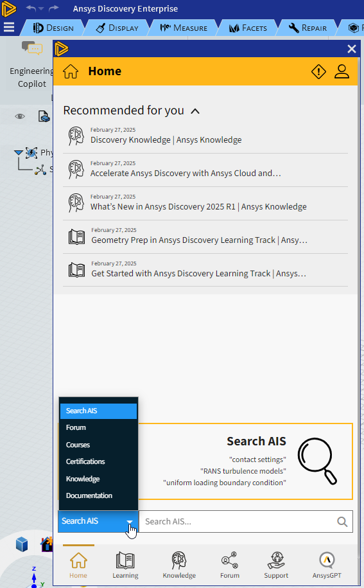Click "contact settings" example query
The height and width of the screenshot is (588, 364).
[x=257, y=459]
